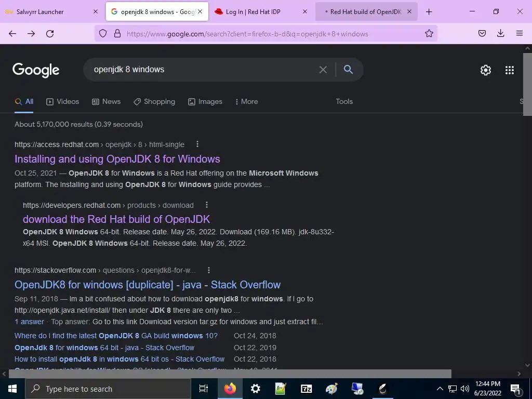Click the Windows taskbar search box
Viewport: 532px width, 399px height.
[108, 389]
